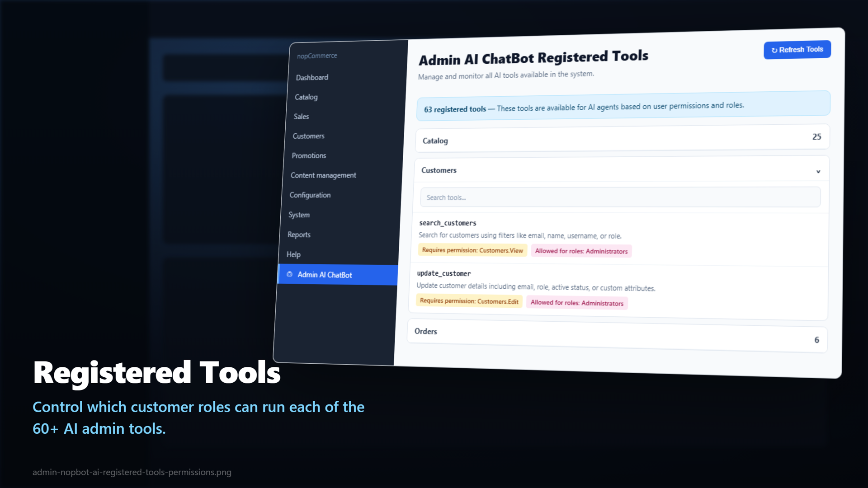Expand the Orders tools section
The image size is (868, 488).
[617, 335]
